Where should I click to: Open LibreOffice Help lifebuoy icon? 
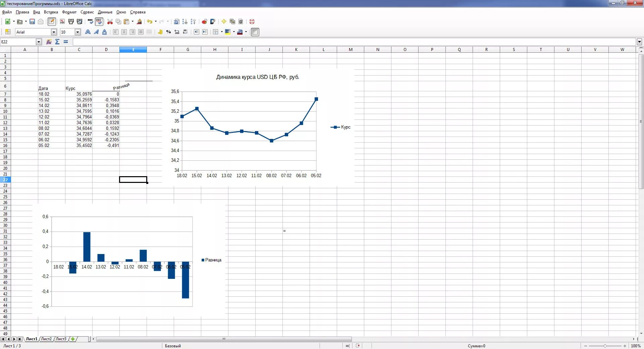point(252,21)
